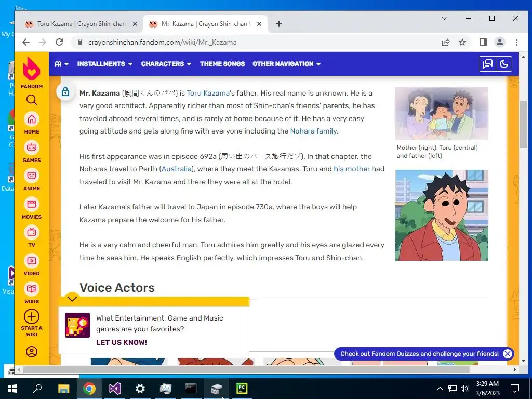Open the Chrome three-dot menu

[x=516, y=42]
